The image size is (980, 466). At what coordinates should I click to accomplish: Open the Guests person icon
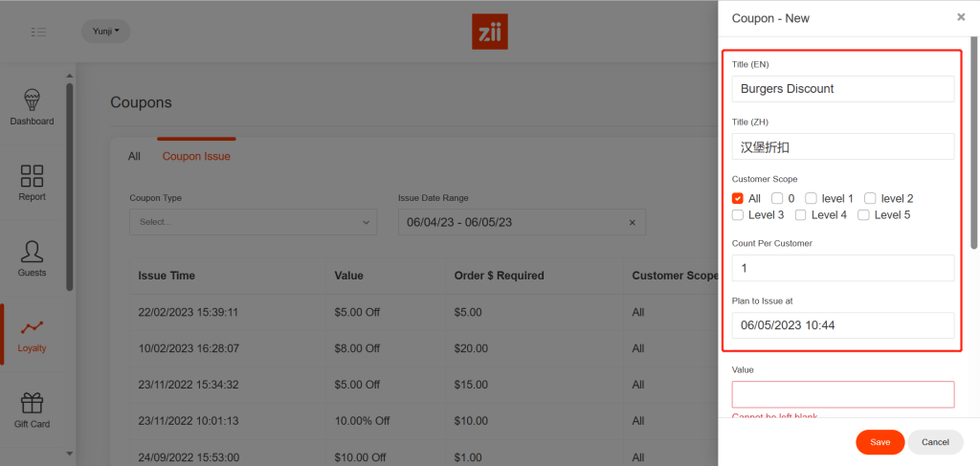click(x=32, y=252)
